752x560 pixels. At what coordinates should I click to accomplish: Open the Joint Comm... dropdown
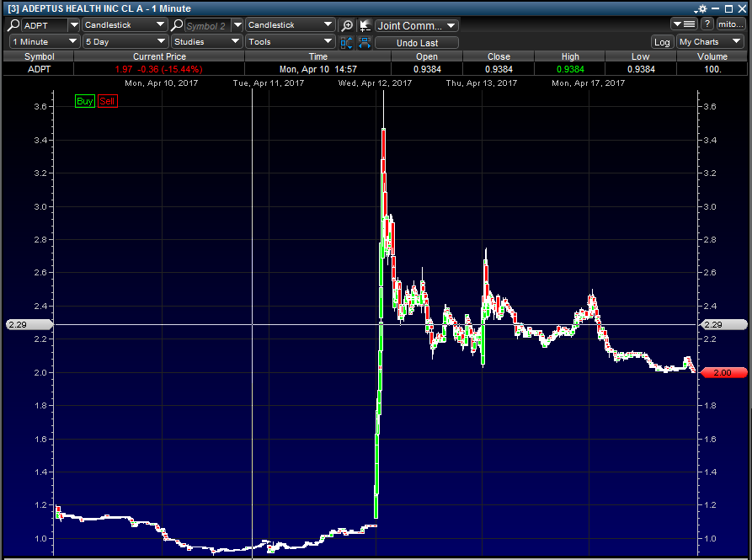coord(416,25)
